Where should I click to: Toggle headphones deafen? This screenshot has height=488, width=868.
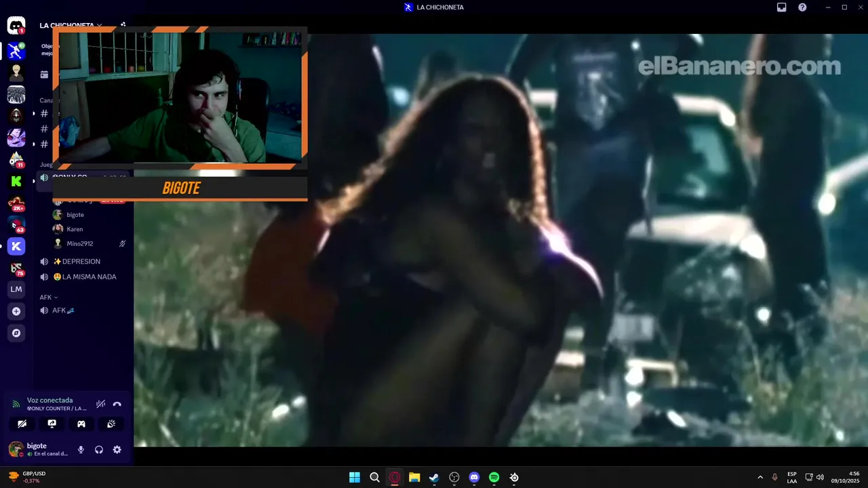point(99,449)
